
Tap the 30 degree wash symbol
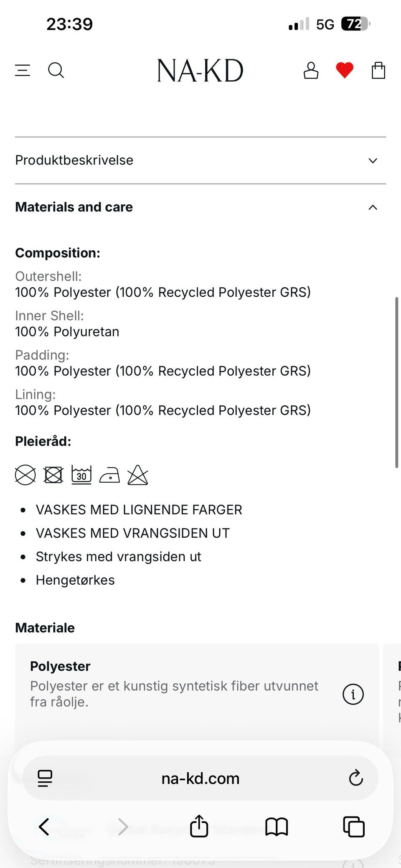(81, 475)
